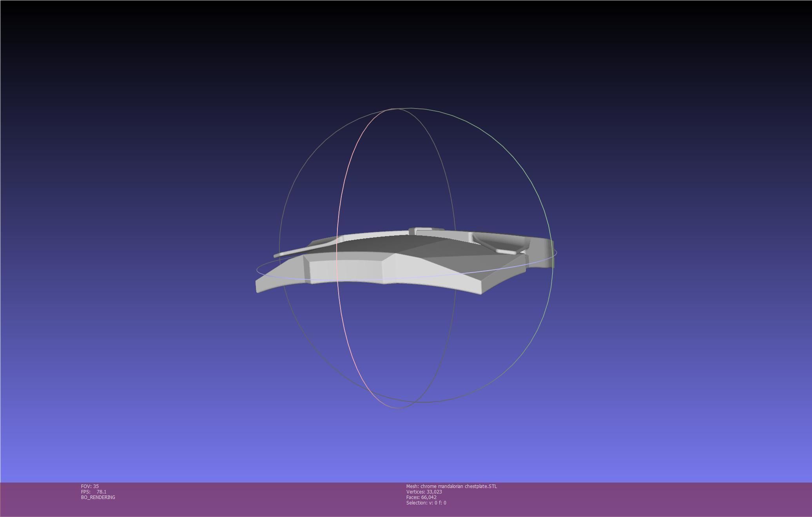Click the Vertices: 33,023 label
Screen dimensions: 812x517
[x=424, y=492]
